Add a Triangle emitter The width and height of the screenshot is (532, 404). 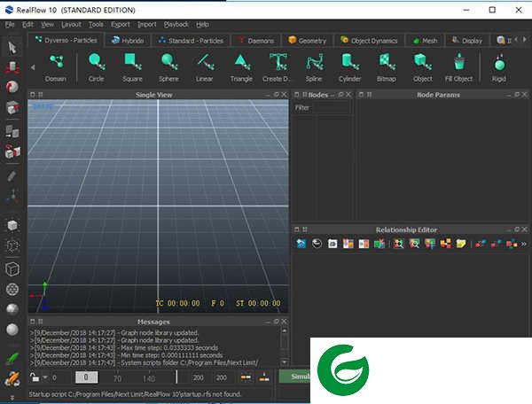[x=241, y=67]
